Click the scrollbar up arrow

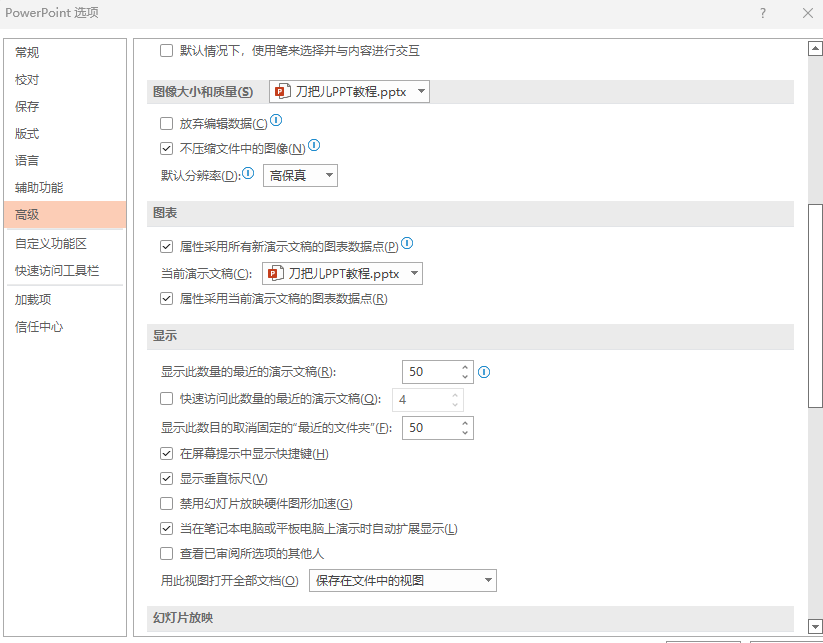click(x=815, y=49)
